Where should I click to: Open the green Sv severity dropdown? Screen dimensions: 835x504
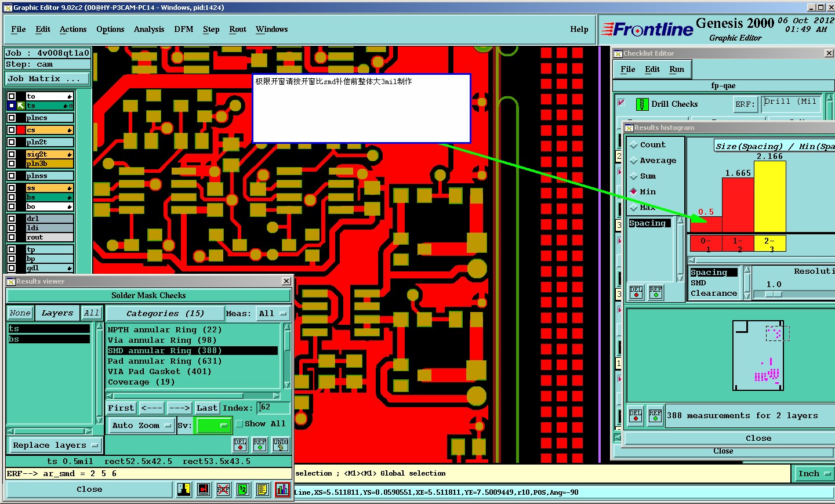pos(214,426)
